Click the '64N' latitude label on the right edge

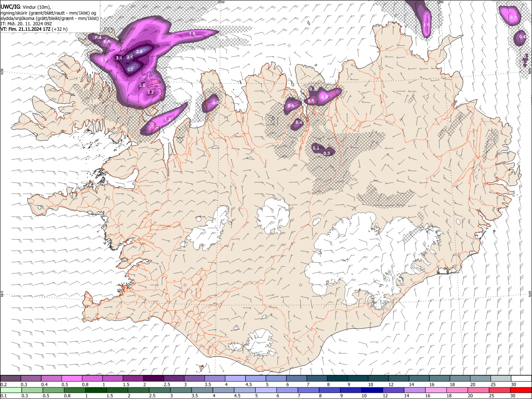[530, 293]
